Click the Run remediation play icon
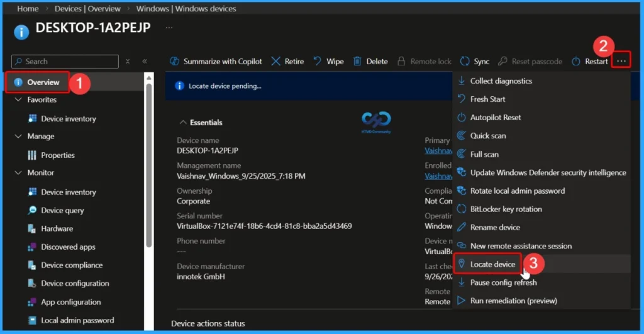The image size is (644, 334). [462, 300]
